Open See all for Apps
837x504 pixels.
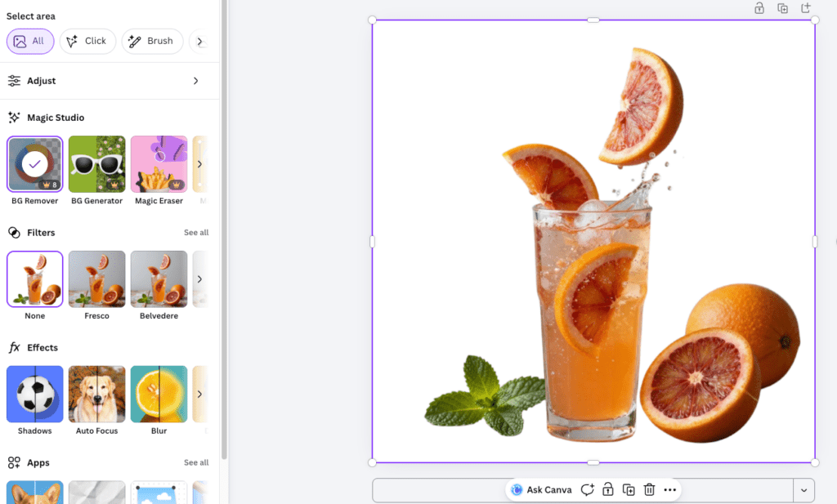coord(196,462)
